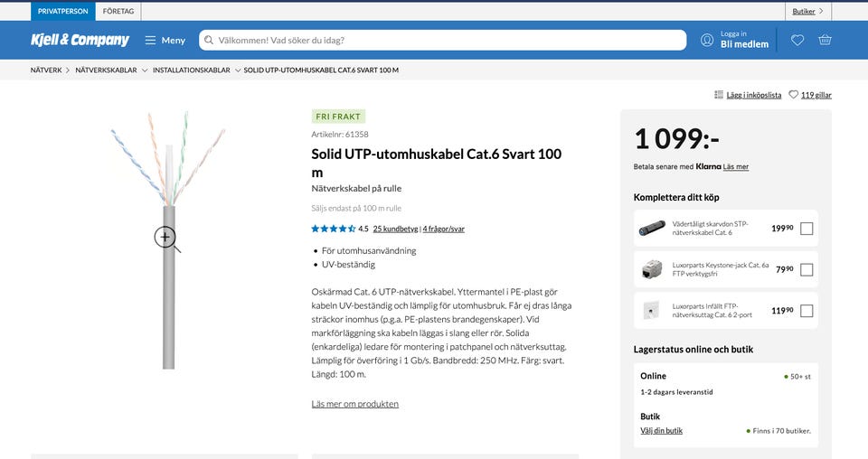The width and height of the screenshot is (868, 459).
Task: Expand the Installationskablar breadcrumb dropdown
Action: point(238,70)
